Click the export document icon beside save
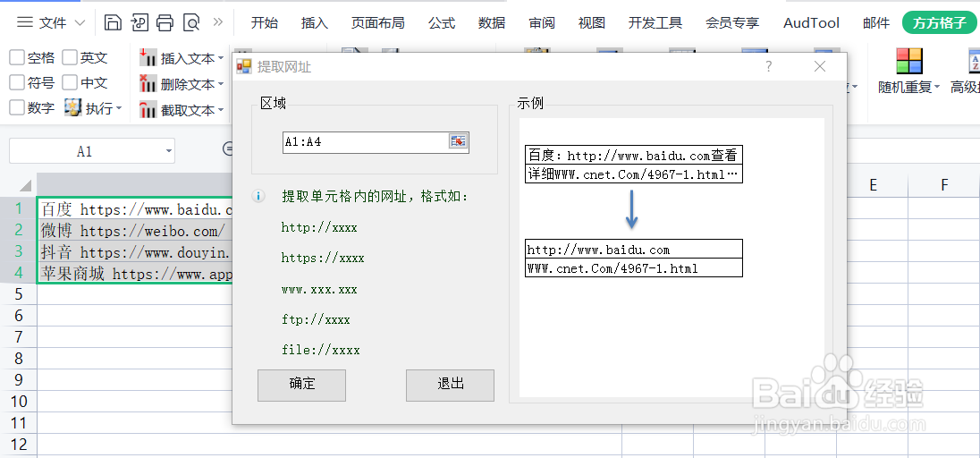 pos(139,23)
